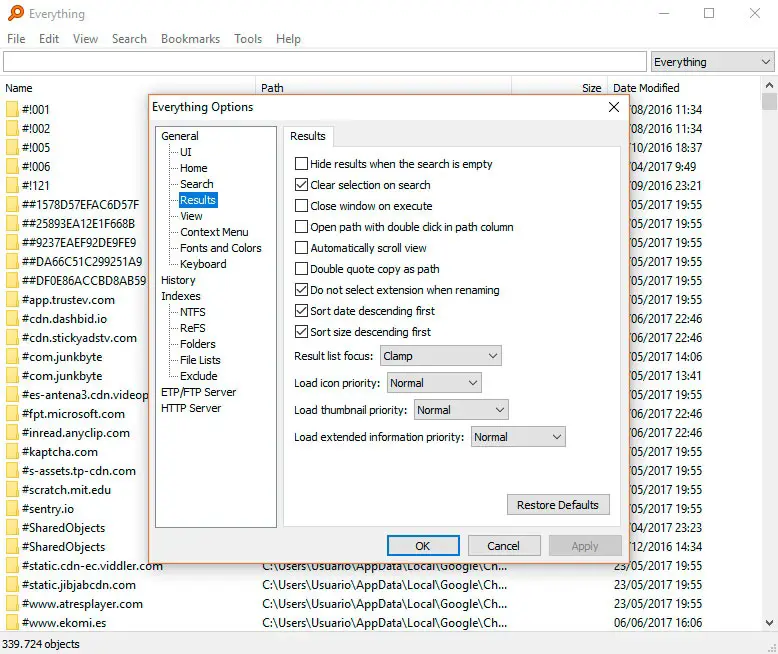Uncheck Do not select extension when renaming
Image resolution: width=778 pixels, height=654 pixels.
(301, 290)
